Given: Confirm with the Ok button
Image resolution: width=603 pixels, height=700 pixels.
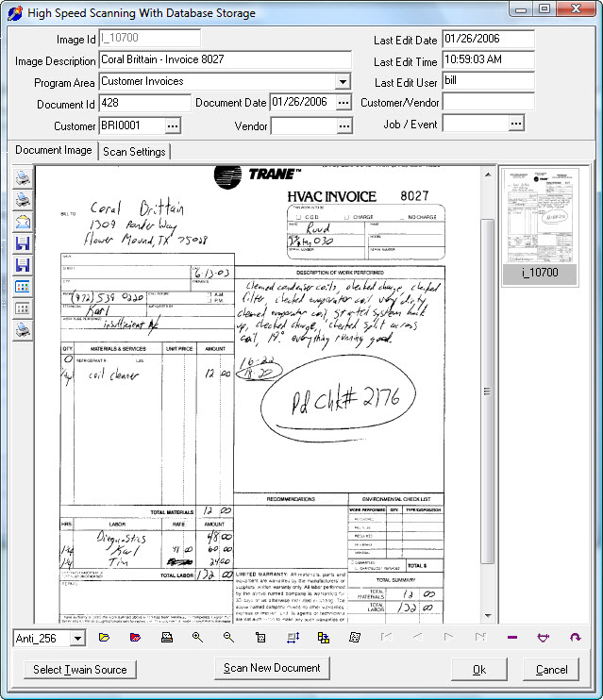Looking at the screenshot, I should 479,670.
